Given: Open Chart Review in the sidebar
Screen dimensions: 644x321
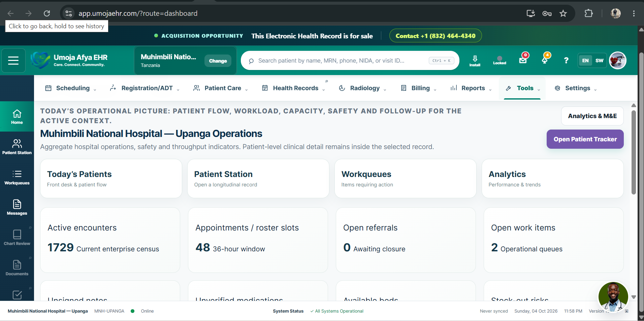Looking at the screenshot, I should coord(17,238).
